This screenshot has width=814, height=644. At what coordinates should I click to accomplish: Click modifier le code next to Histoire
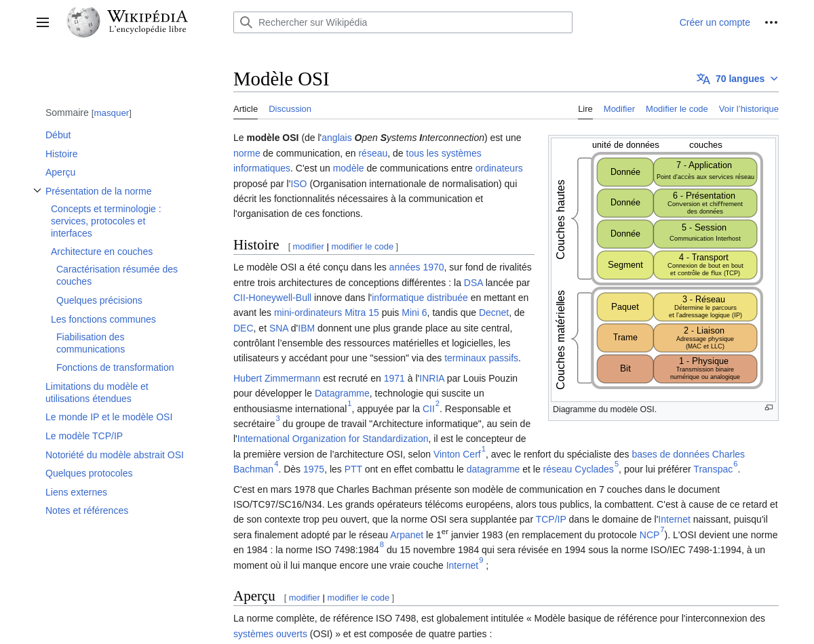point(362,247)
